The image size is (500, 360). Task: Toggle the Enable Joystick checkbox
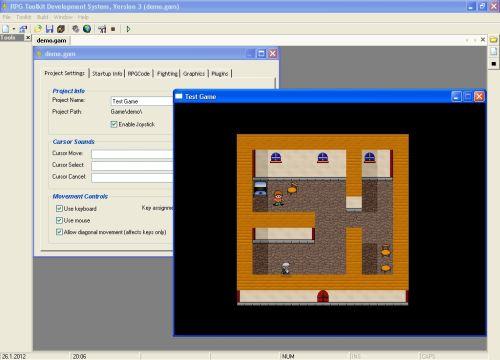(x=114, y=124)
